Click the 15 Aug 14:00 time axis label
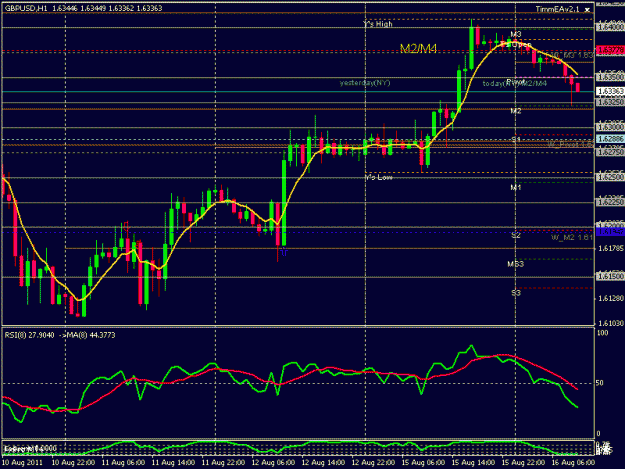625x469 pixels. 473,463
